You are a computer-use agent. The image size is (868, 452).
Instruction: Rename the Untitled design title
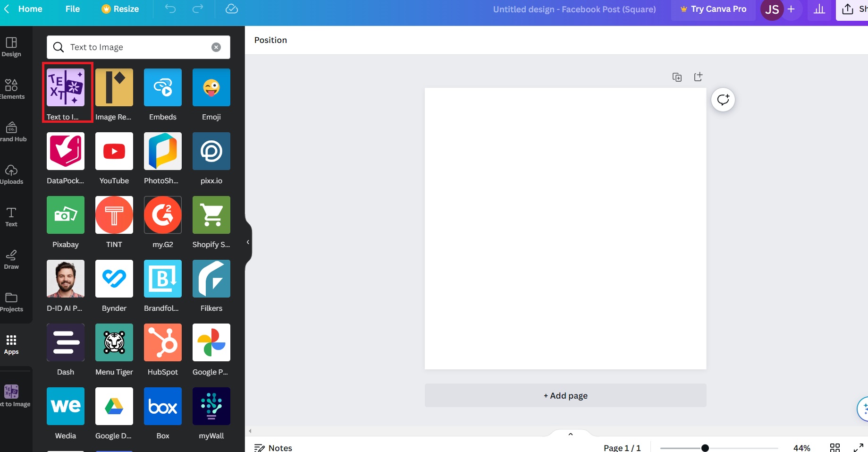574,9
